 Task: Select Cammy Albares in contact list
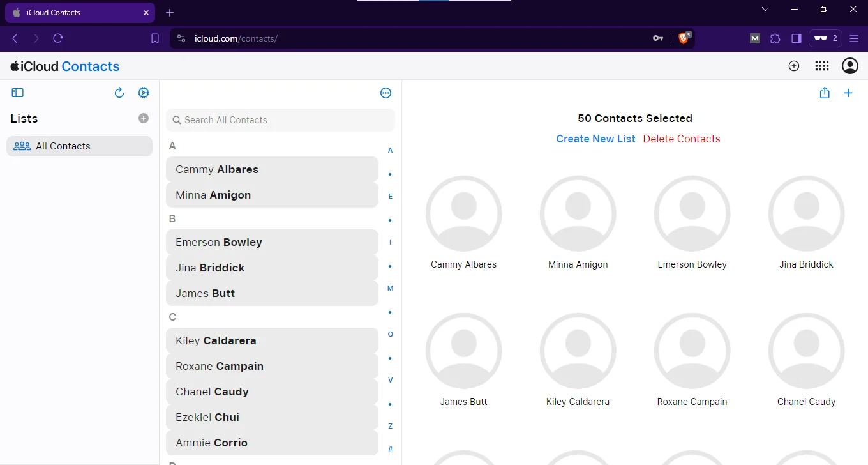coord(272,169)
